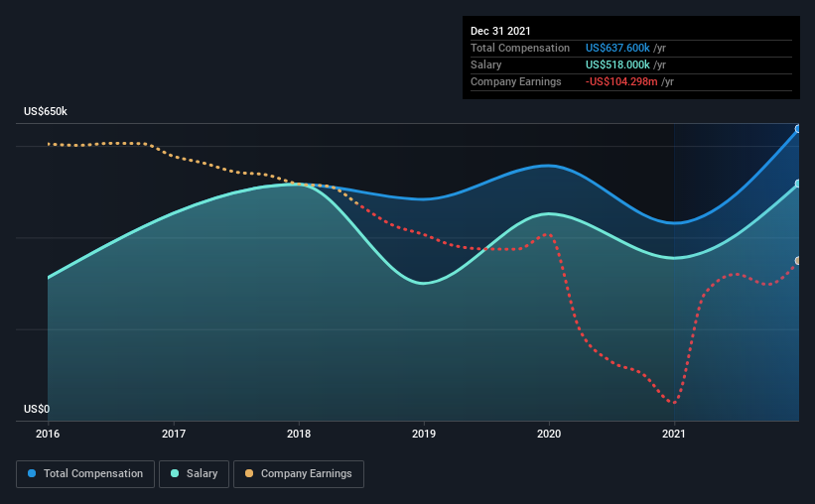Click the US$0 y-axis label
This screenshot has width=815, height=504.
37,409
